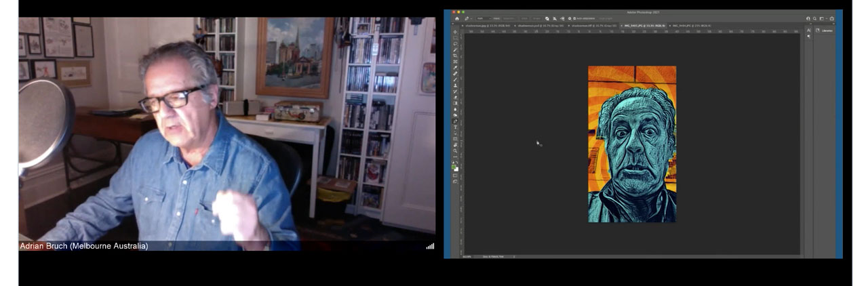Click the zoom percentage field in the status bar
868x286 pixels.
coord(467,256)
